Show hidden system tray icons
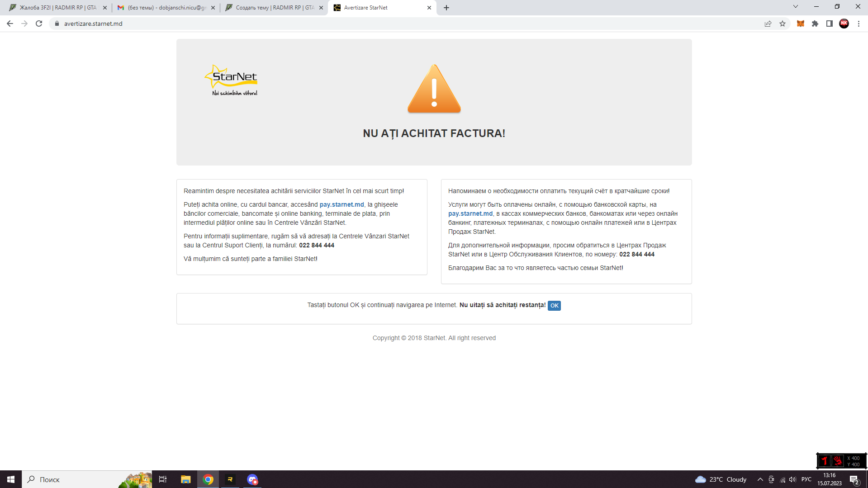Image resolution: width=868 pixels, height=488 pixels. 760,479
